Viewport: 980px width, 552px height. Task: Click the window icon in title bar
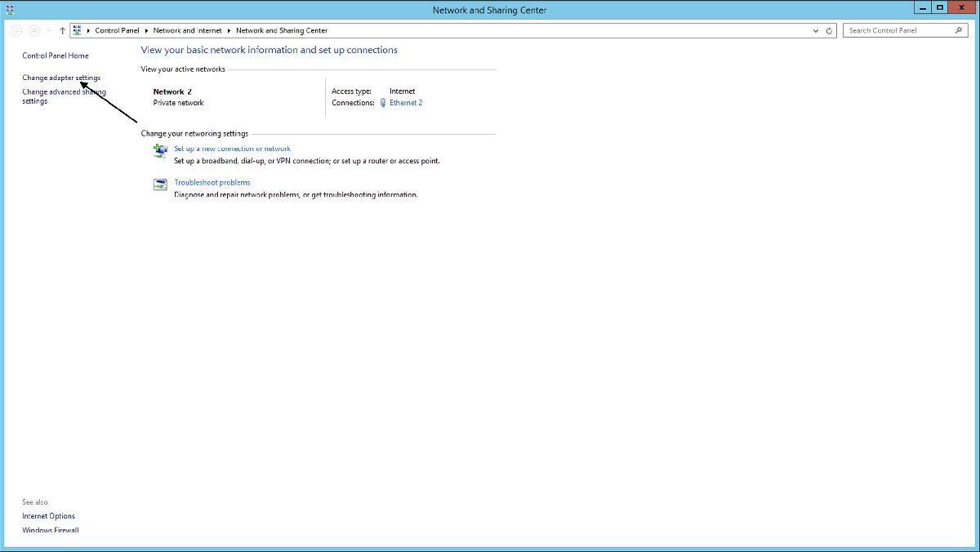tap(10, 9)
